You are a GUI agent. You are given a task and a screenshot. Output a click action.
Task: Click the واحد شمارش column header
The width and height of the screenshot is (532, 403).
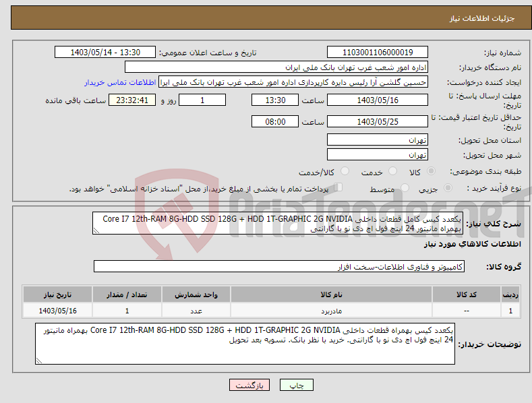(x=196, y=294)
